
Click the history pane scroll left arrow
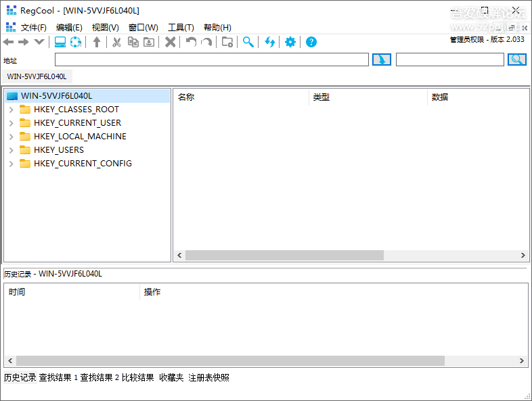point(10,360)
